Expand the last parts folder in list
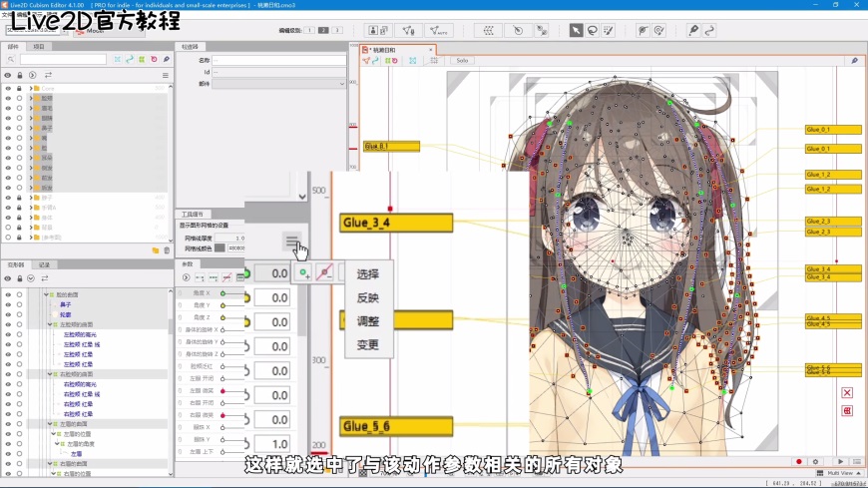This screenshot has width=868, height=488. click(31, 238)
